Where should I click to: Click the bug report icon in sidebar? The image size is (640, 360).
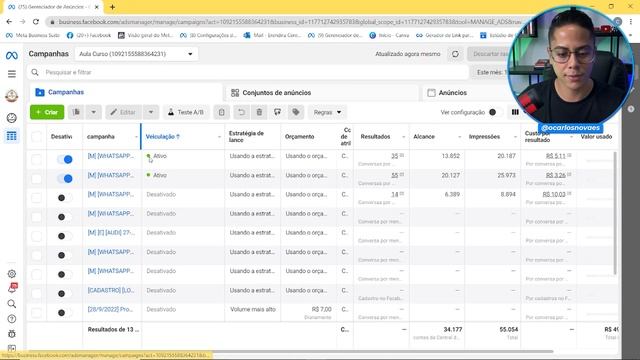point(11,334)
